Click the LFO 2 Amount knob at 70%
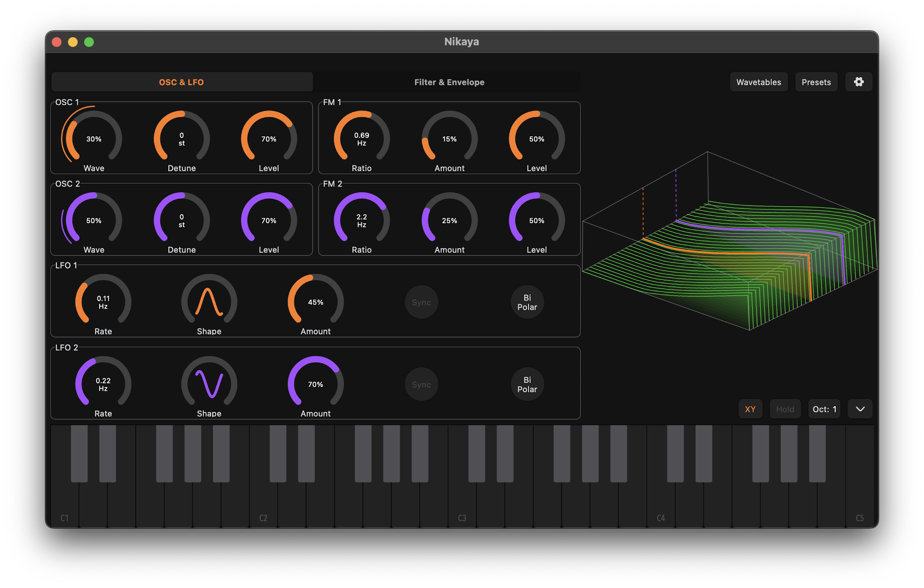924x588 pixels. (315, 384)
